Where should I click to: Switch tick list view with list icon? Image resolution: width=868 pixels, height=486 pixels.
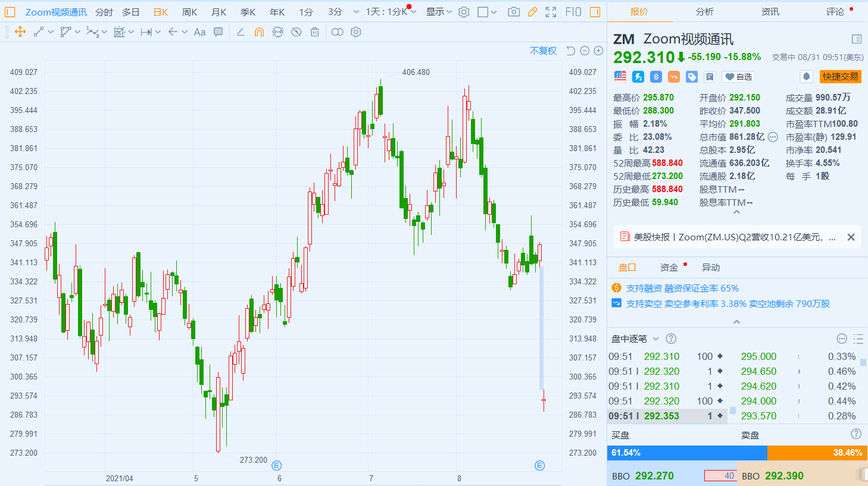click(858, 338)
